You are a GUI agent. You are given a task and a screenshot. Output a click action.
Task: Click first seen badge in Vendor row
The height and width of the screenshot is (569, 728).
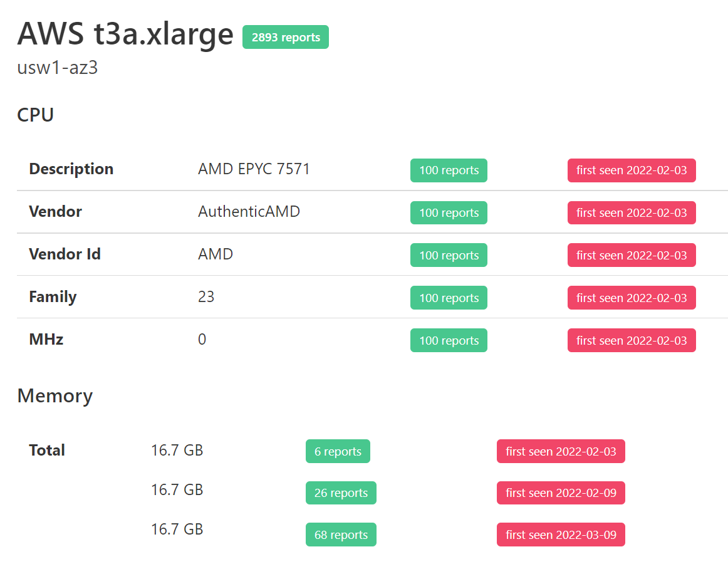(632, 213)
